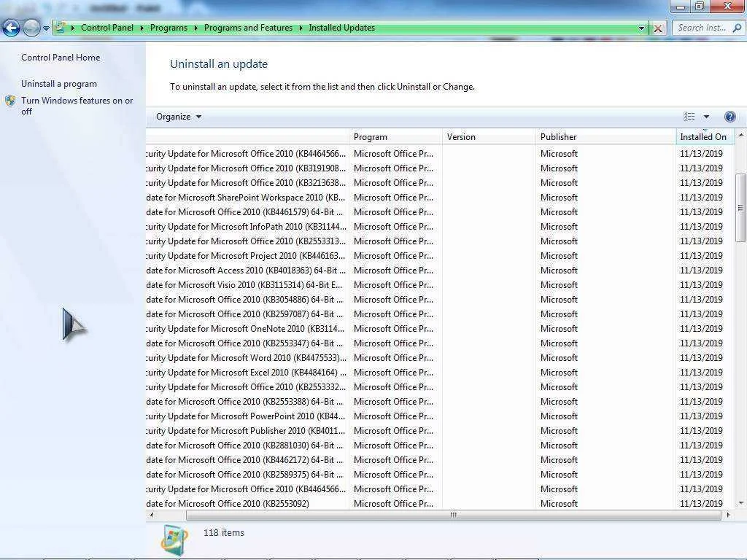Select update for Microsoft Office 2010 (KB2553347)
747x560 pixels.
click(440, 343)
